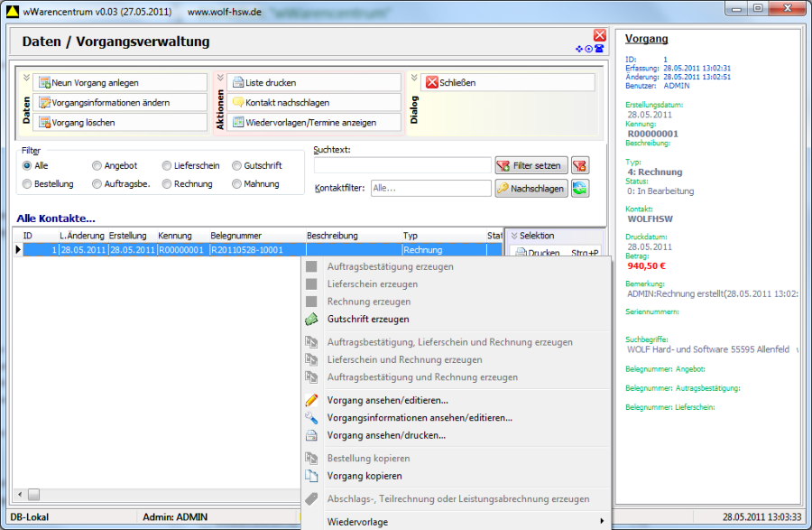Click the clear filter icon button
Image resolution: width=812 pixels, height=530 pixels.
click(x=580, y=165)
